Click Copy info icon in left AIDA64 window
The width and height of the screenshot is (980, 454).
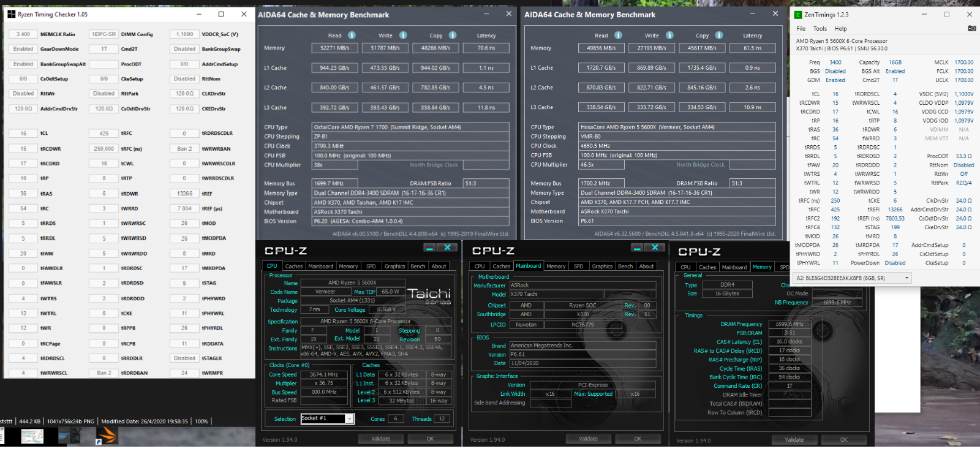pyautogui.click(x=453, y=35)
